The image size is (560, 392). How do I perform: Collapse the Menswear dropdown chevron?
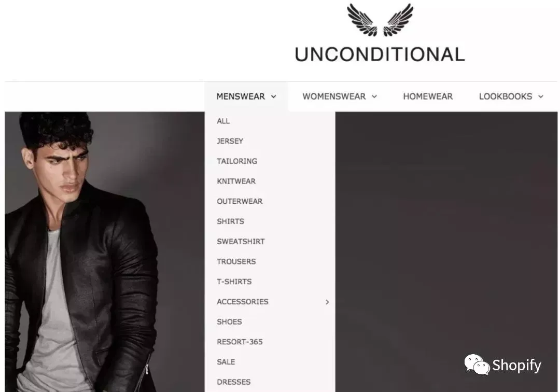point(274,97)
